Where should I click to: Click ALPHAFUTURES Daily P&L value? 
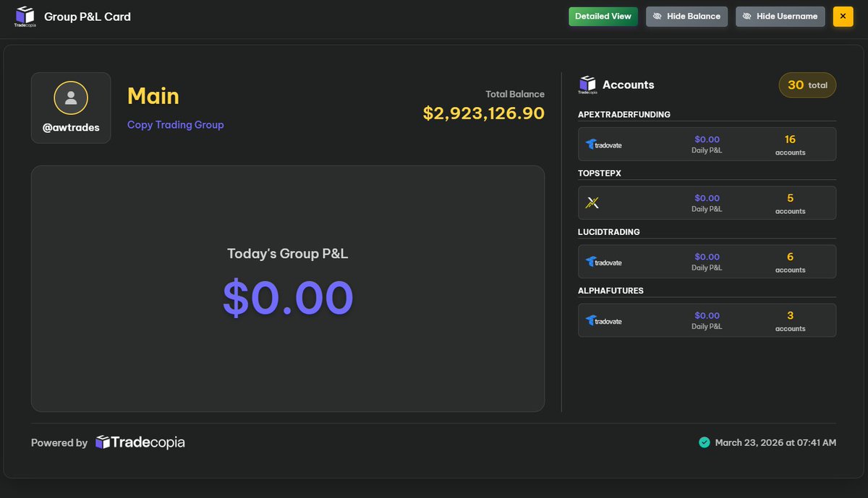[x=707, y=315]
